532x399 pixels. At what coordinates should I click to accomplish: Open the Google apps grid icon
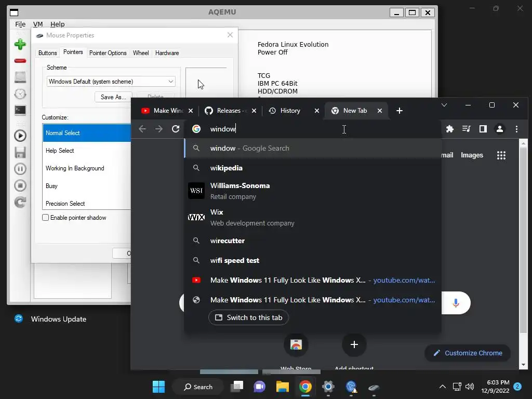tap(501, 155)
